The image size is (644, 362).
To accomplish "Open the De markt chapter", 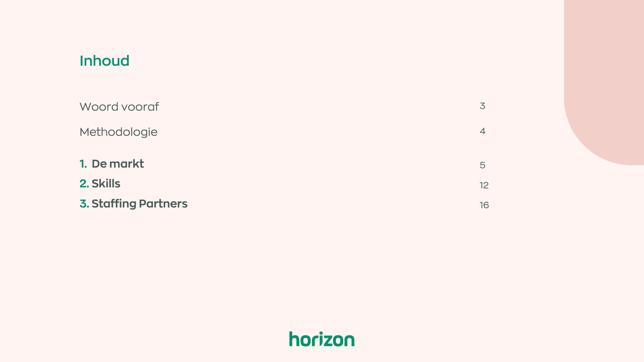I will pyautogui.click(x=118, y=164).
